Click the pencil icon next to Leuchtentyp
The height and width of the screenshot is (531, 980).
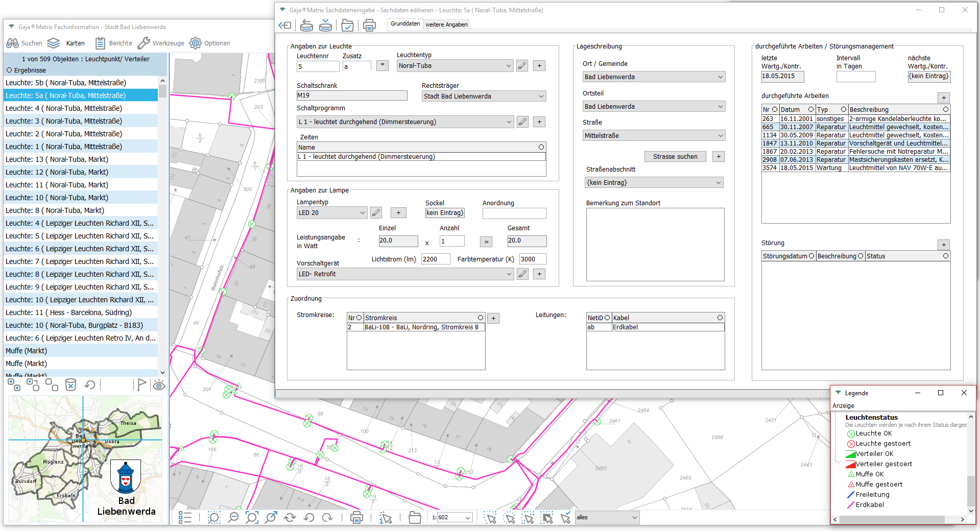tap(522, 66)
